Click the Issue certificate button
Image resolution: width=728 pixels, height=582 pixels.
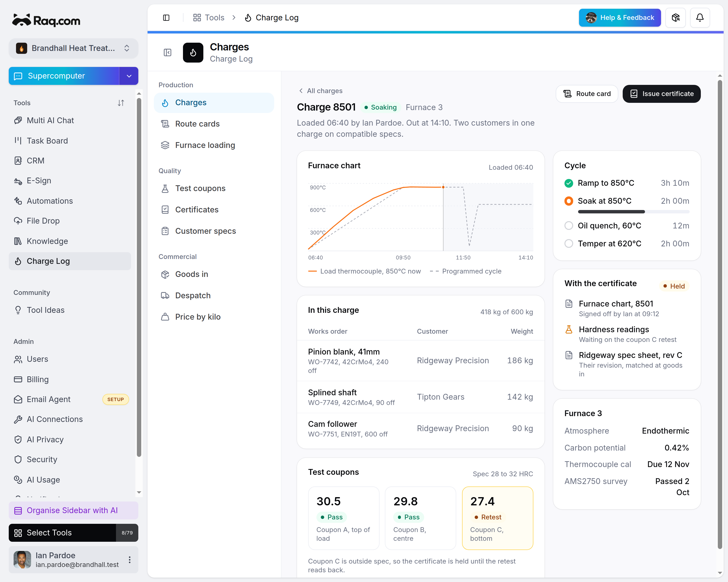click(x=662, y=94)
